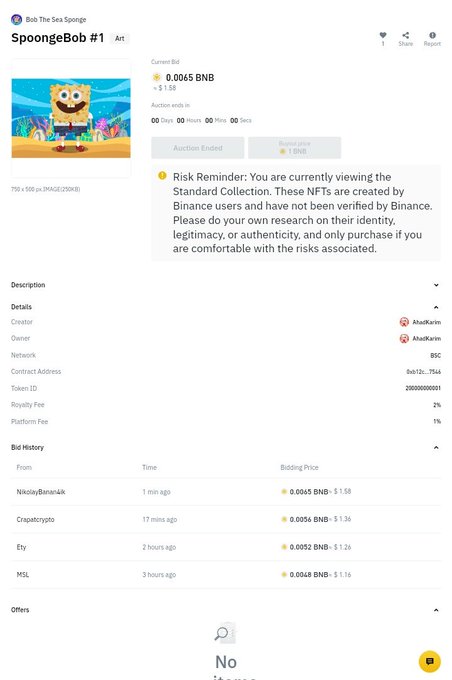Collapse the Details section chevron
This screenshot has width=452, height=680.
click(x=436, y=307)
